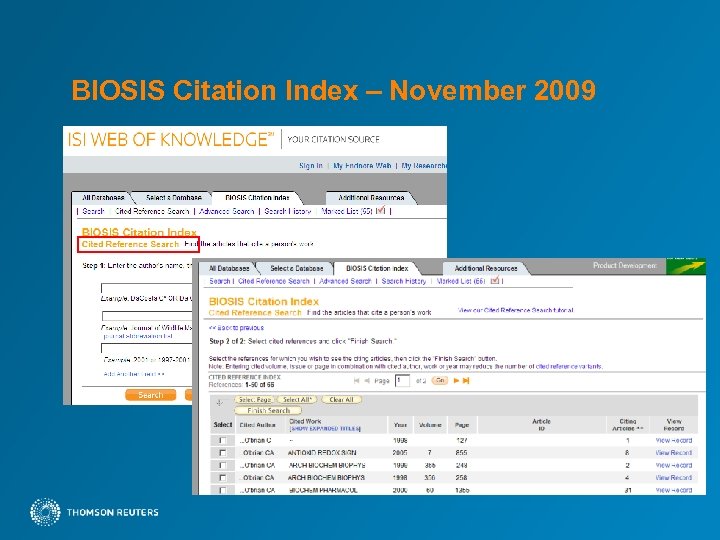720x540 pixels.
Task: Click Search History link in front window
Action: tap(404, 281)
